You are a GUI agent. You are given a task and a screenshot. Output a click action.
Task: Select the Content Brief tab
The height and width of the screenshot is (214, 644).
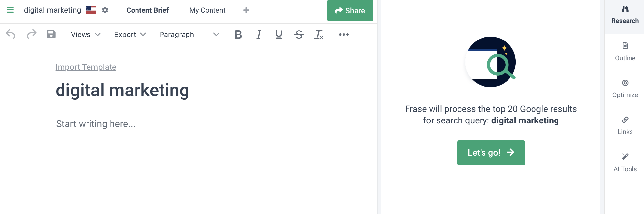click(148, 10)
